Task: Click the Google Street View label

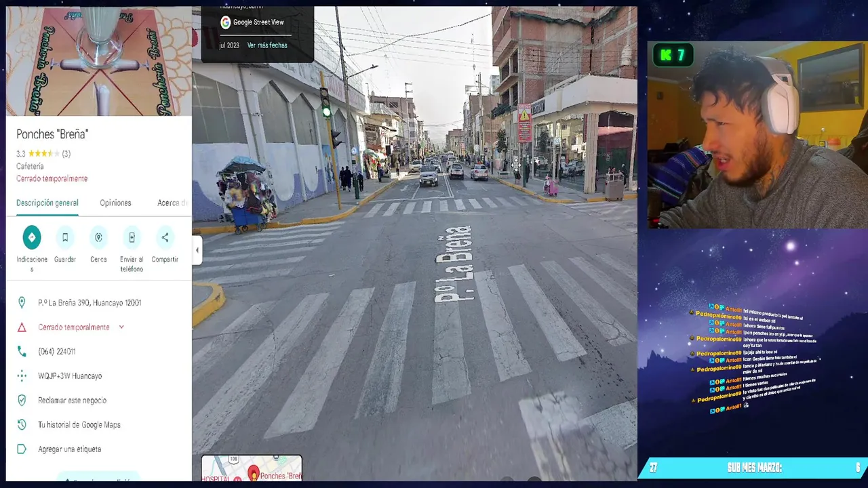Action: coord(258,22)
